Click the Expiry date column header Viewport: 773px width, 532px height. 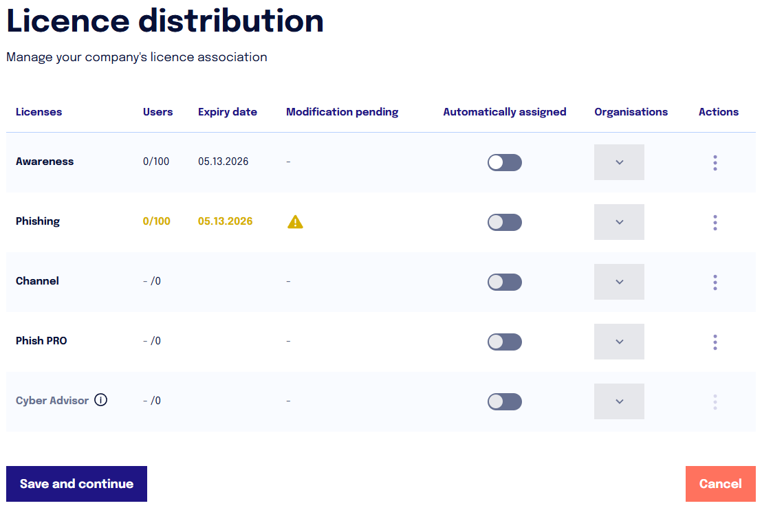[x=227, y=112]
